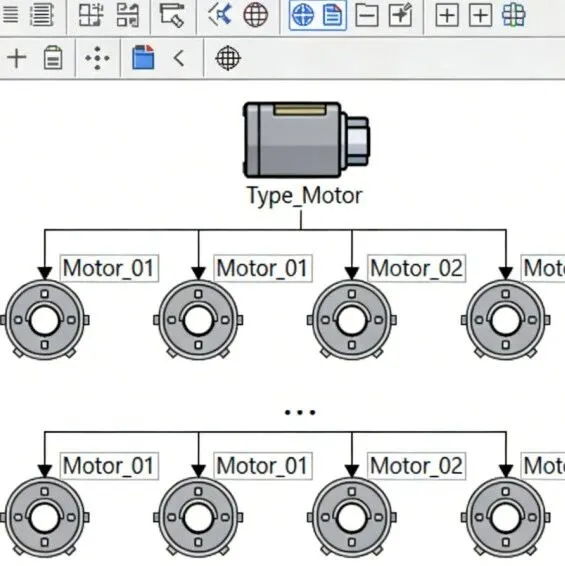Select the four-dot move icon

(97, 58)
